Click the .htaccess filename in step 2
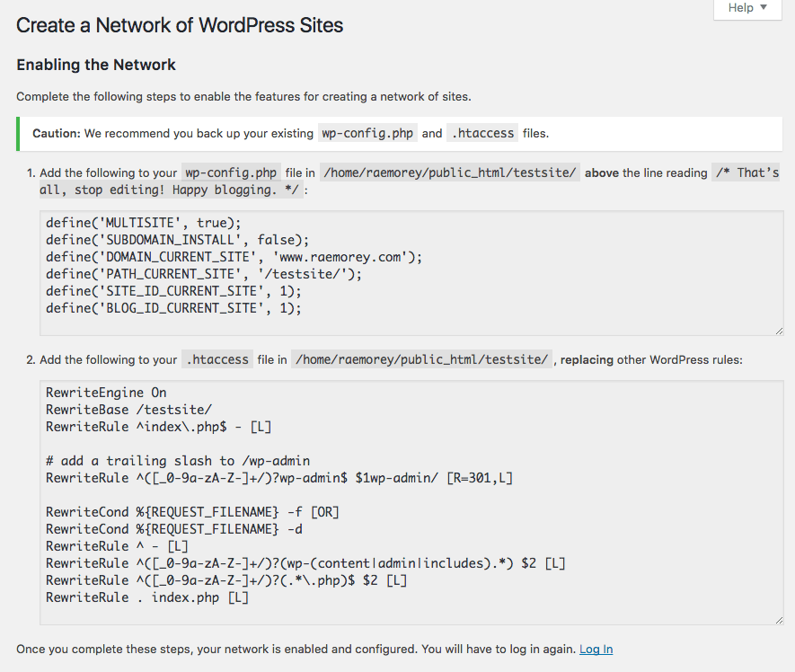 [217, 359]
